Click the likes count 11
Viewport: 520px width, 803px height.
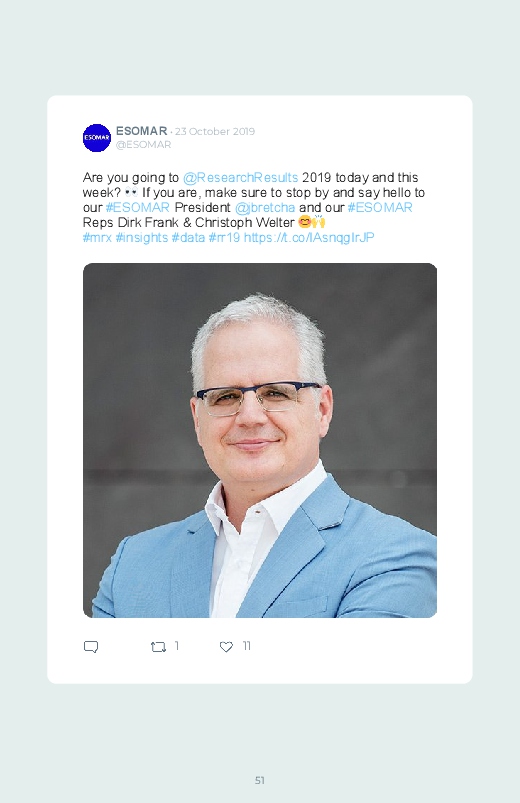click(246, 646)
